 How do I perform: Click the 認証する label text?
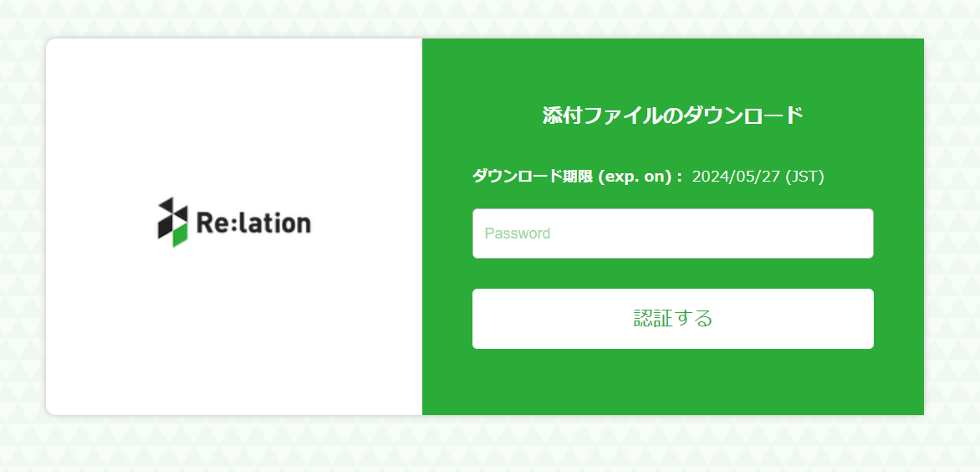pos(672,319)
